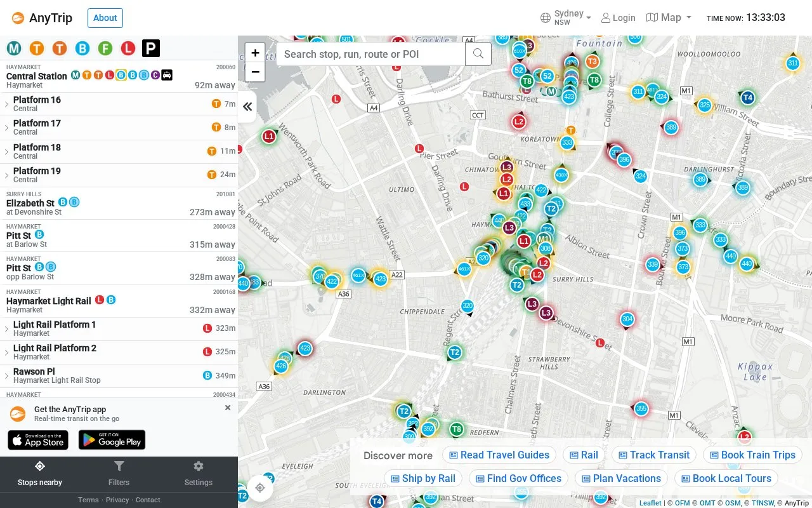
Task: Open Track Transit link
Action: [x=653, y=455]
